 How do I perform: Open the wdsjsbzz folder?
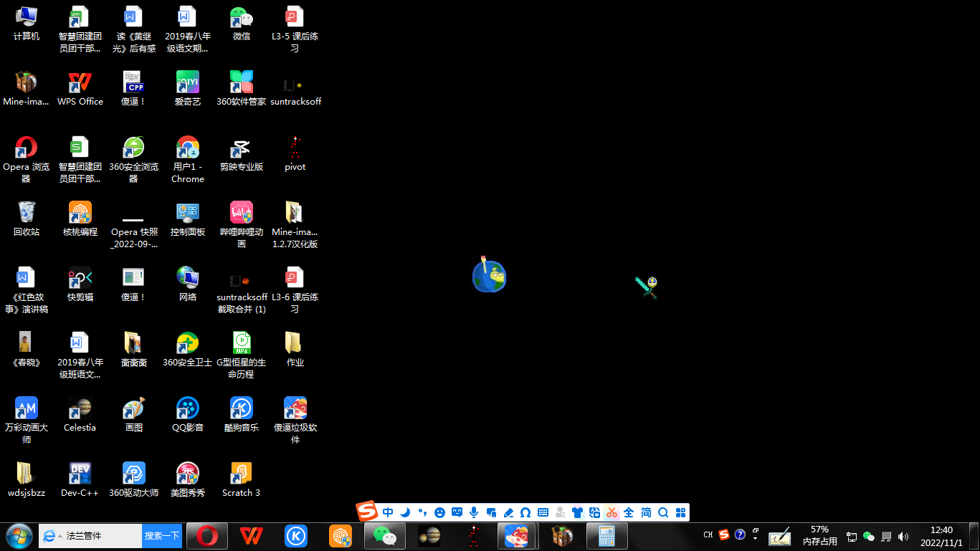point(27,479)
